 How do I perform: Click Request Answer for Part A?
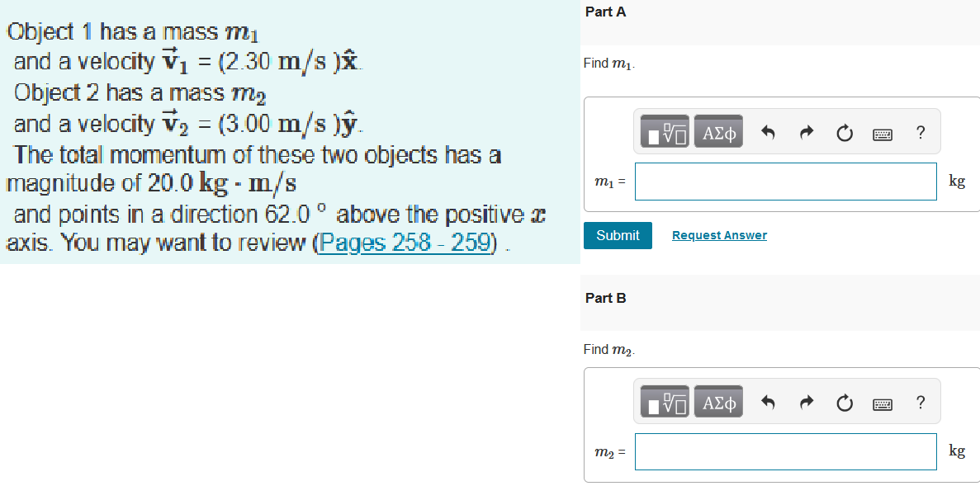pos(719,235)
